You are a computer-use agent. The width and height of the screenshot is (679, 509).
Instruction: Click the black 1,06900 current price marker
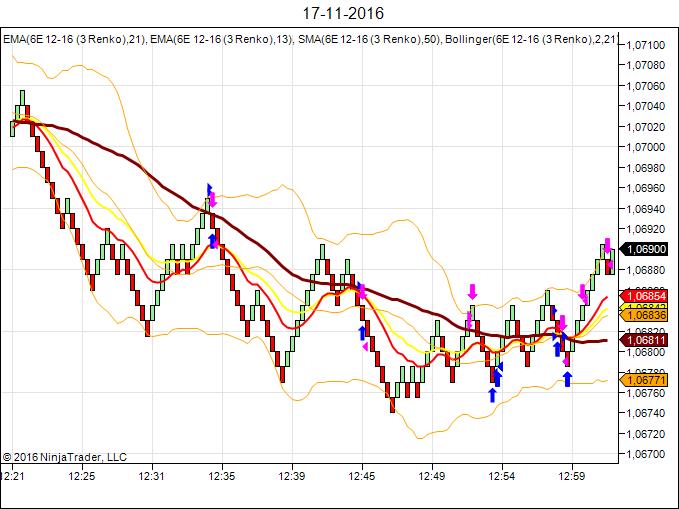(644, 249)
